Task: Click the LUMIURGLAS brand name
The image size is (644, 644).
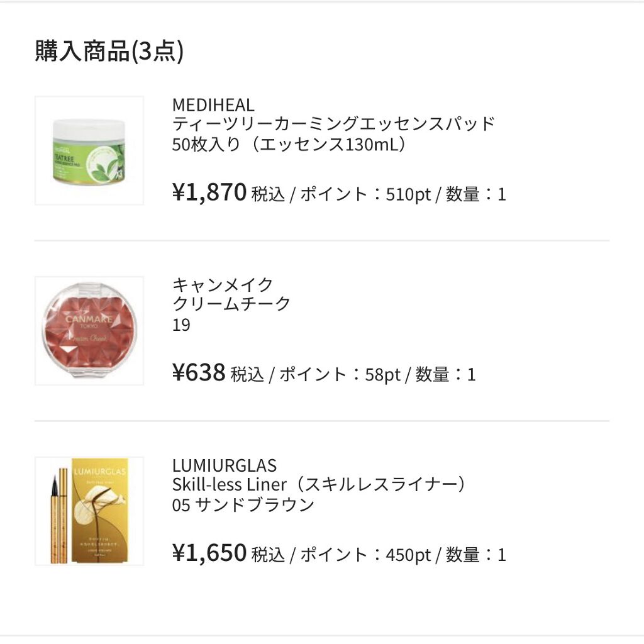Action: pos(224,465)
